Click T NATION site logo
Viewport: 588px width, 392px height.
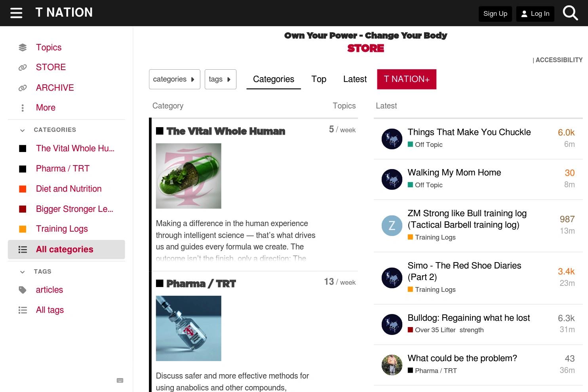pyautogui.click(x=64, y=13)
